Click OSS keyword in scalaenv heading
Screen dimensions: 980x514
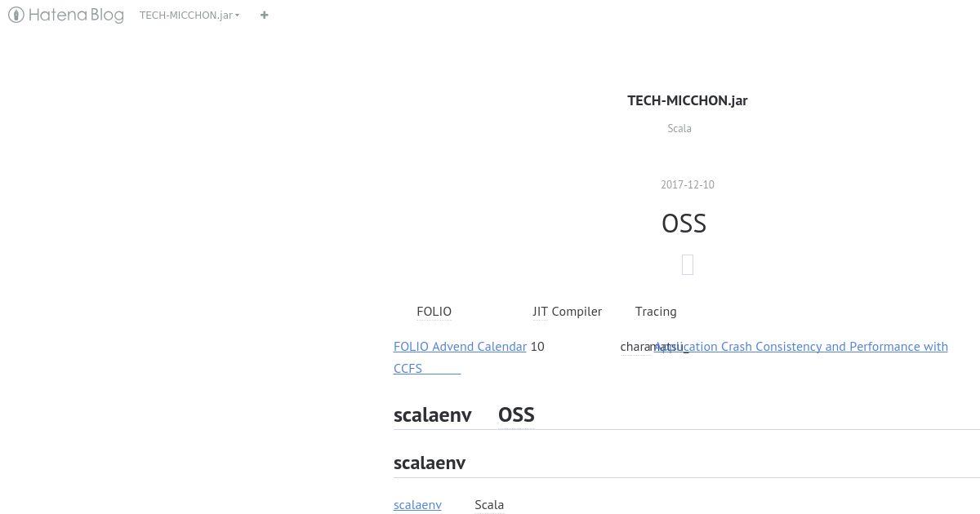(516, 414)
